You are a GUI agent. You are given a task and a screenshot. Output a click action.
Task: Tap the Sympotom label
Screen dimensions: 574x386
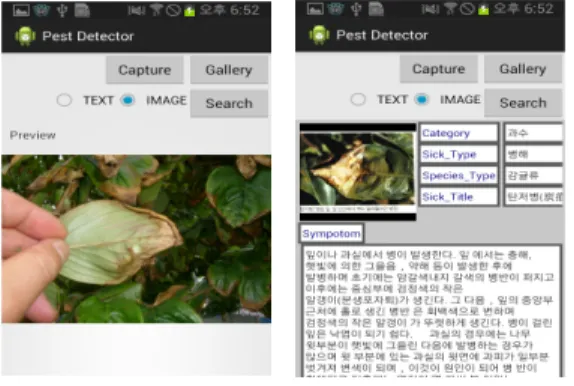click(x=331, y=234)
